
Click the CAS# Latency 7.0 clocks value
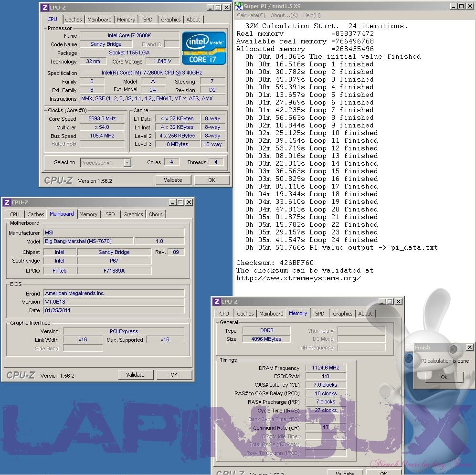pyautogui.click(x=326, y=385)
